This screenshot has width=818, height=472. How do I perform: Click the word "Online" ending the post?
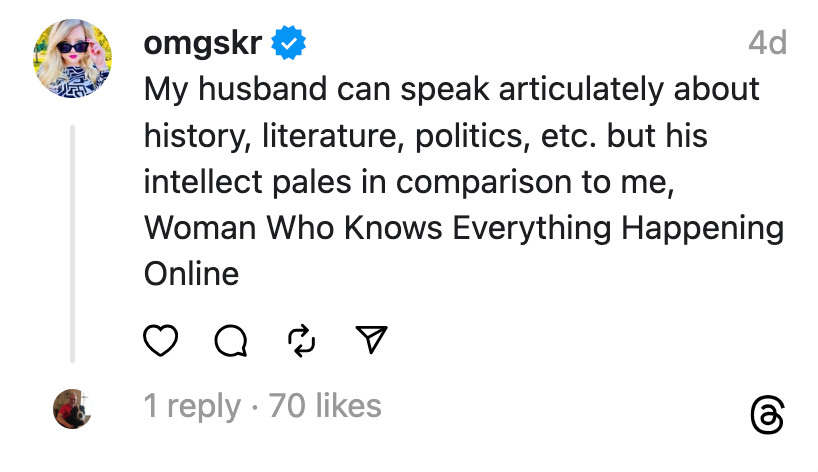[192, 274]
